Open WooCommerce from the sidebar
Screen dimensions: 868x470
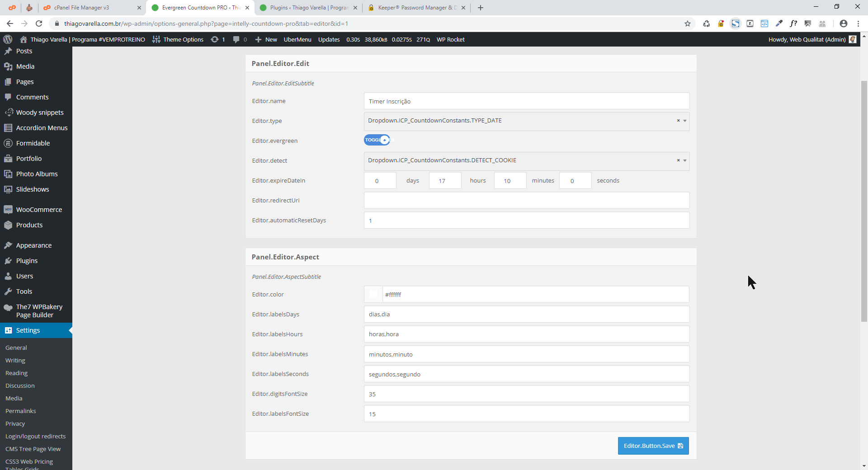39,210
